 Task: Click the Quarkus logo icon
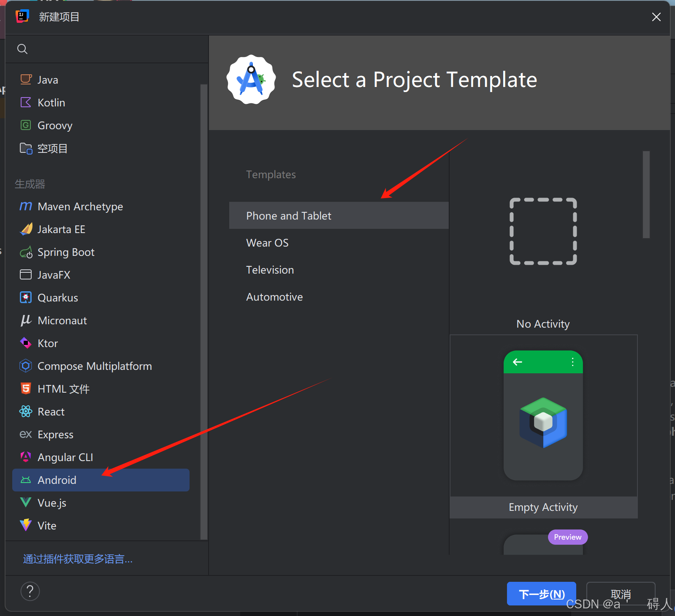[x=26, y=297]
